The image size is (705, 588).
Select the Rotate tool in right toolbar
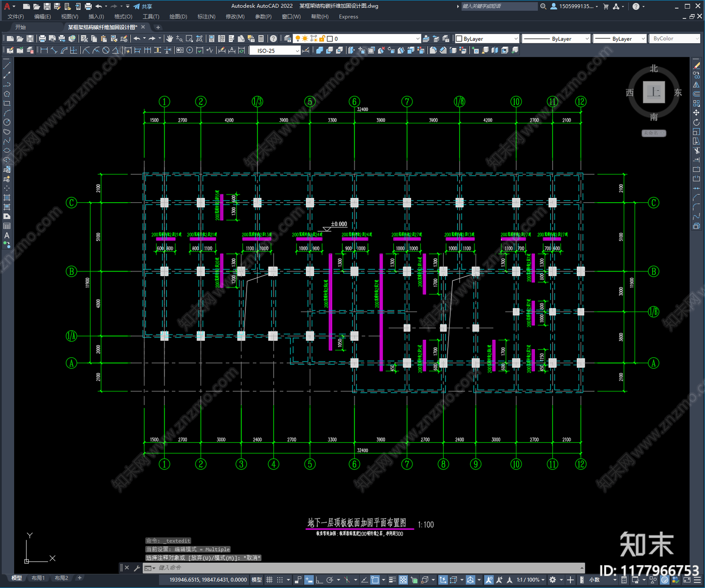point(696,123)
